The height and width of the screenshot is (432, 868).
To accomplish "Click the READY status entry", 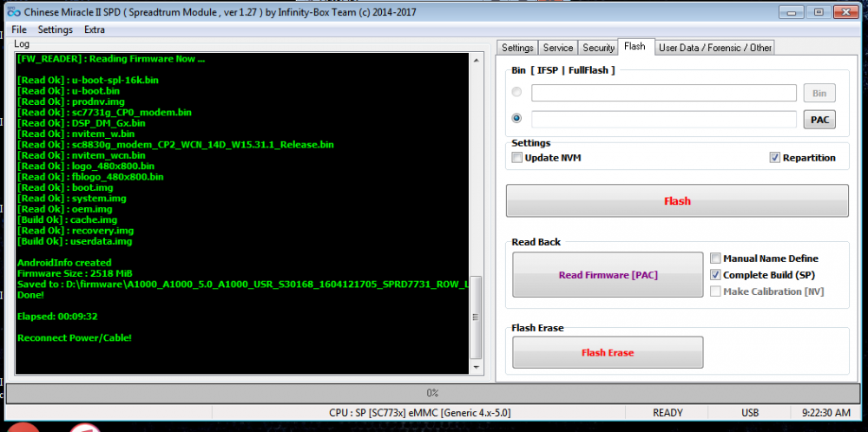I will 667,413.
